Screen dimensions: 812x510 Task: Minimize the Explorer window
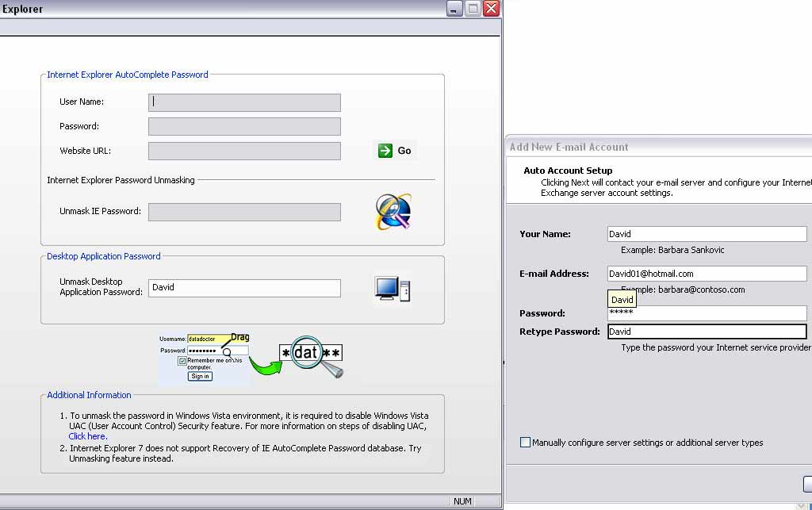click(454, 9)
